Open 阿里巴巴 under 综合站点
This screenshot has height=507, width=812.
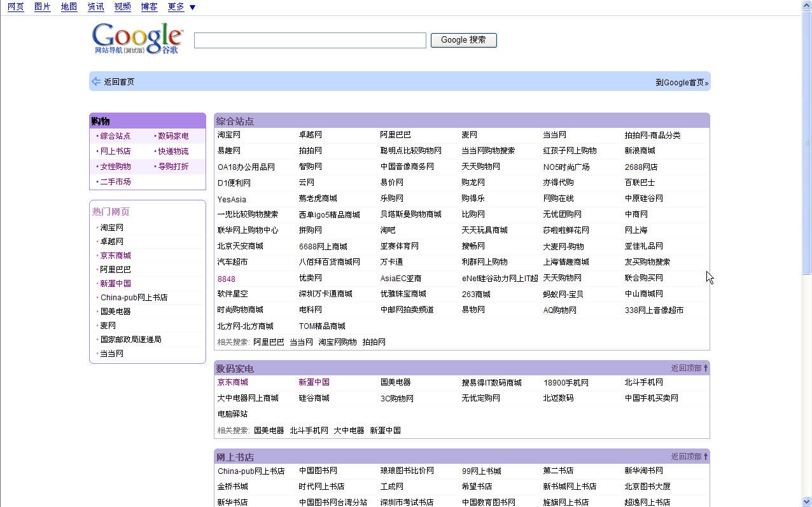tap(395, 134)
